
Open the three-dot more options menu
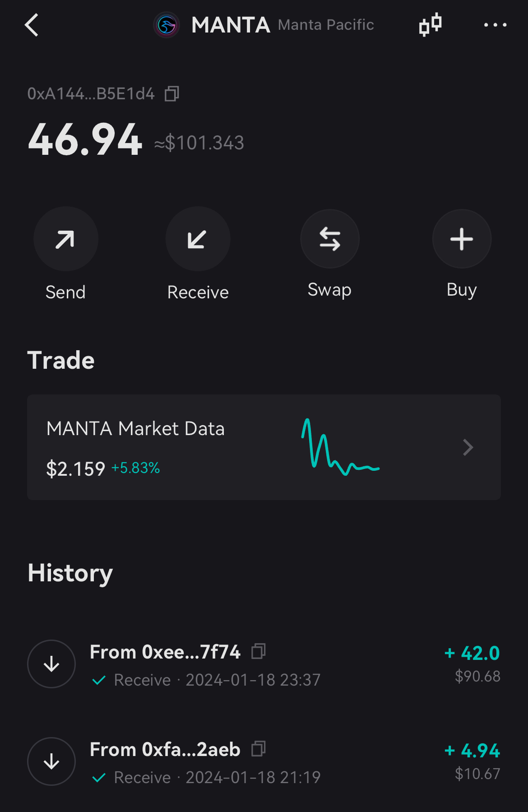tap(495, 25)
